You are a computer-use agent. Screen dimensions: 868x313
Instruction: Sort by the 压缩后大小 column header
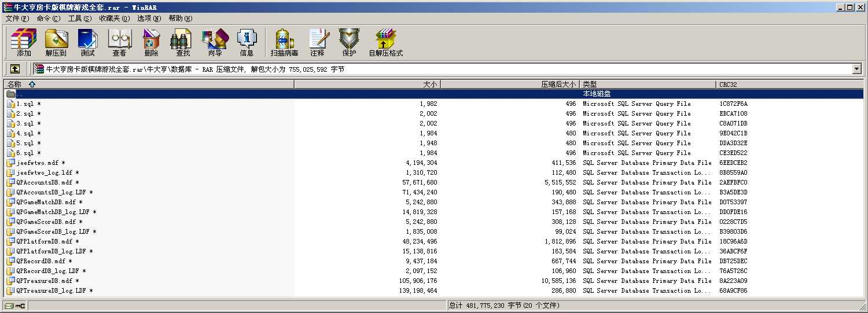(510, 84)
